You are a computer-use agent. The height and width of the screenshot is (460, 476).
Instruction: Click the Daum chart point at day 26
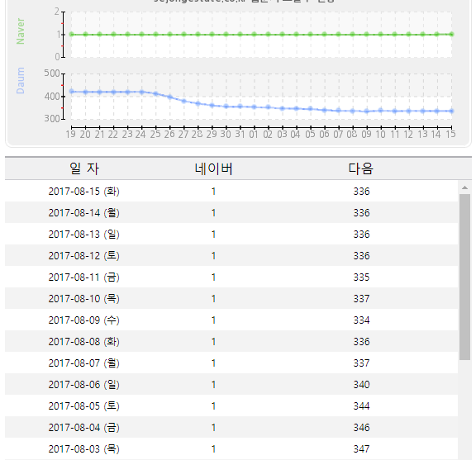coord(170,97)
